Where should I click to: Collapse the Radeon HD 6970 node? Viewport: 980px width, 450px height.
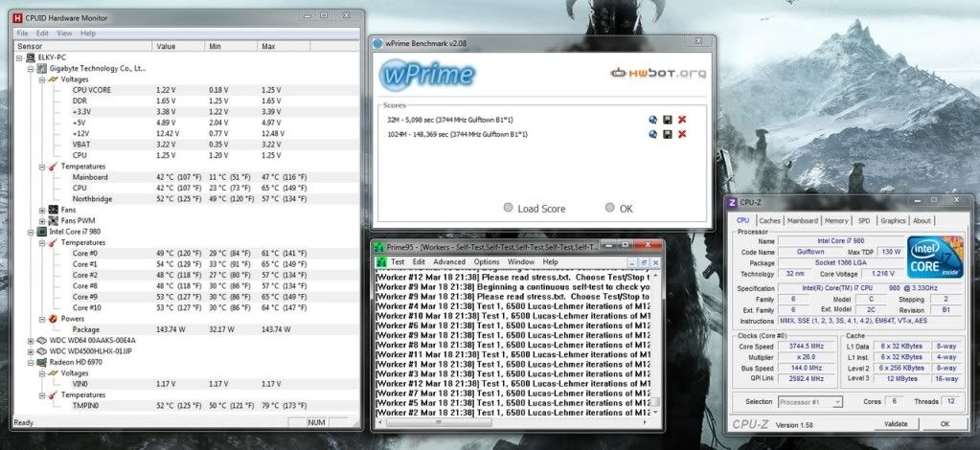click(x=31, y=362)
